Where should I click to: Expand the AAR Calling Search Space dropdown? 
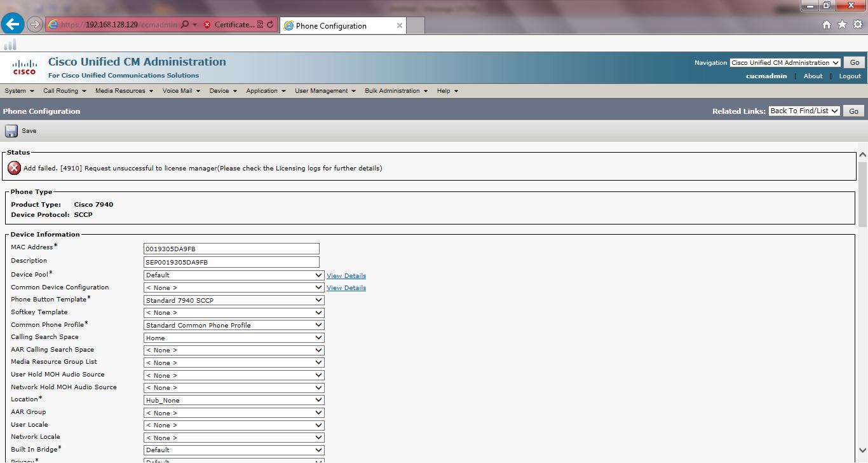pos(234,350)
